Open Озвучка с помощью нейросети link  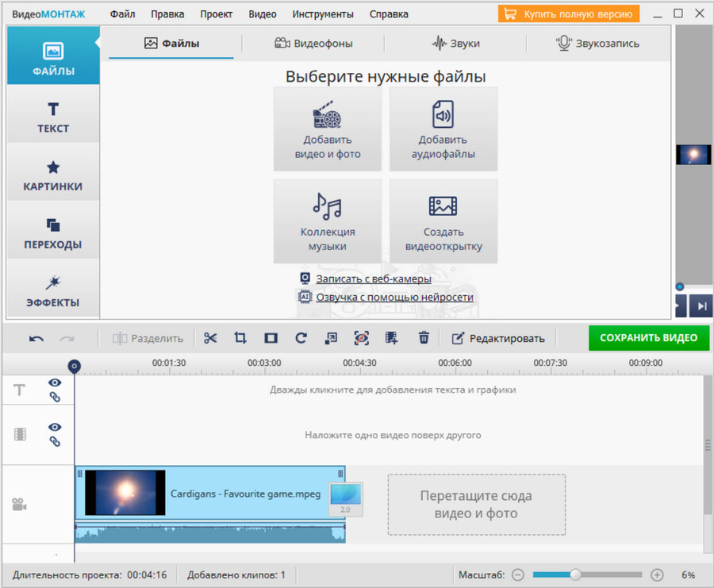395,297
